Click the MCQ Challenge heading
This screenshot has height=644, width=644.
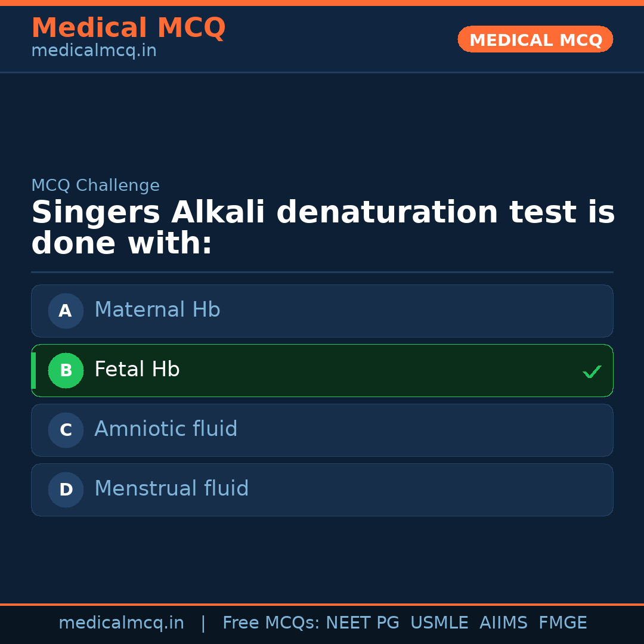tap(95, 185)
